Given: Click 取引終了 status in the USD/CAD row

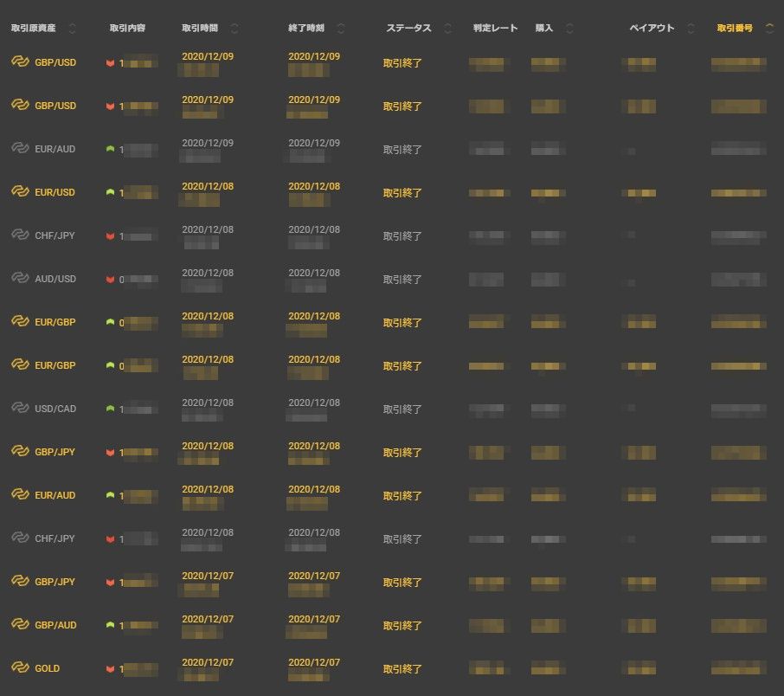Looking at the screenshot, I should pos(402,409).
